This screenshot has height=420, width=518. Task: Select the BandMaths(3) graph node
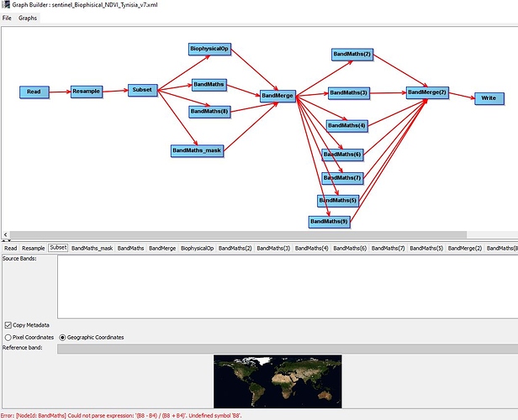tap(348, 93)
